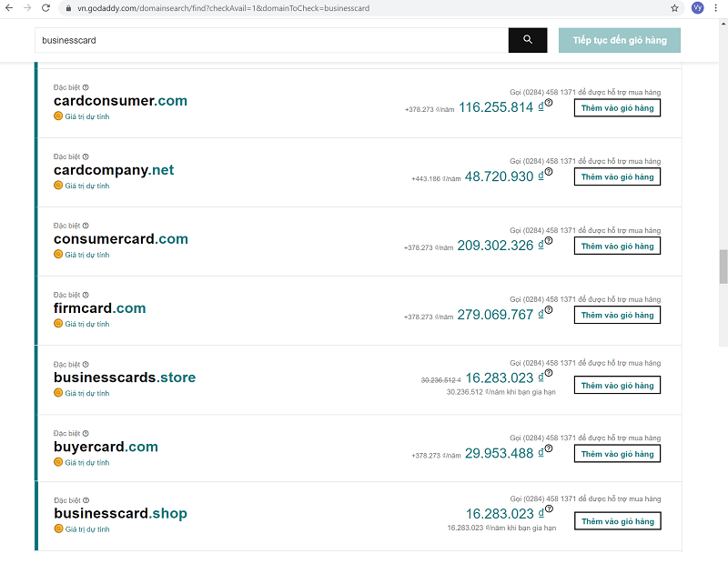Image resolution: width=728 pixels, height=584 pixels.
Task: Open the user profile avatar in Chrome
Action: 697,8
